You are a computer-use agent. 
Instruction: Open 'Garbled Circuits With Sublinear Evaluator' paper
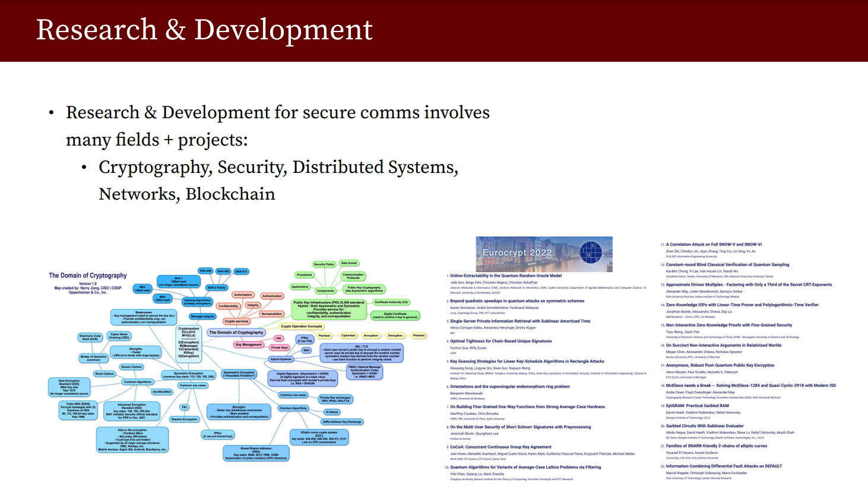(704, 426)
